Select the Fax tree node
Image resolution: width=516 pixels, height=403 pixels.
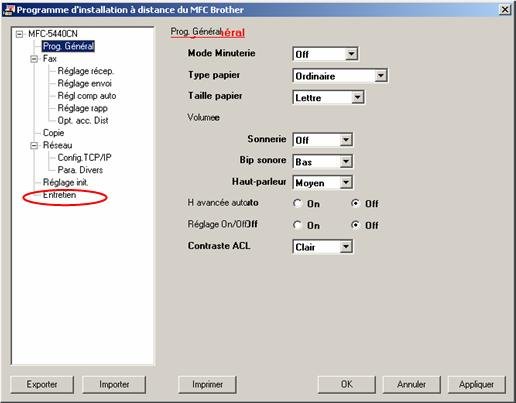click(50, 59)
